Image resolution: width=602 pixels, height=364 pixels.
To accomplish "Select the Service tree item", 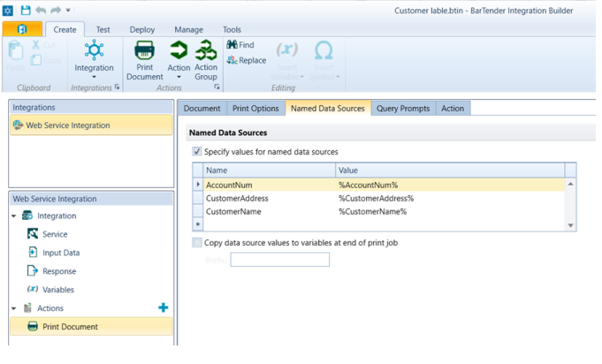I will pos(55,234).
